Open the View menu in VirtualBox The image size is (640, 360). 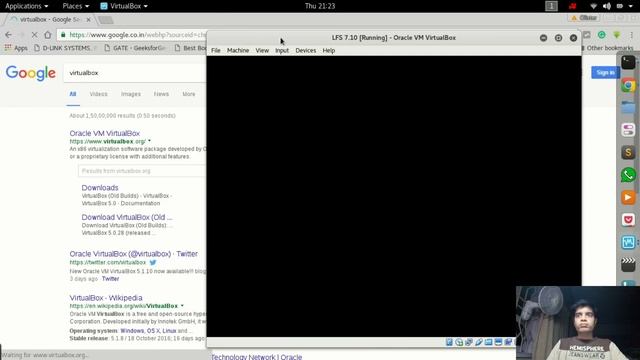tap(262, 51)
